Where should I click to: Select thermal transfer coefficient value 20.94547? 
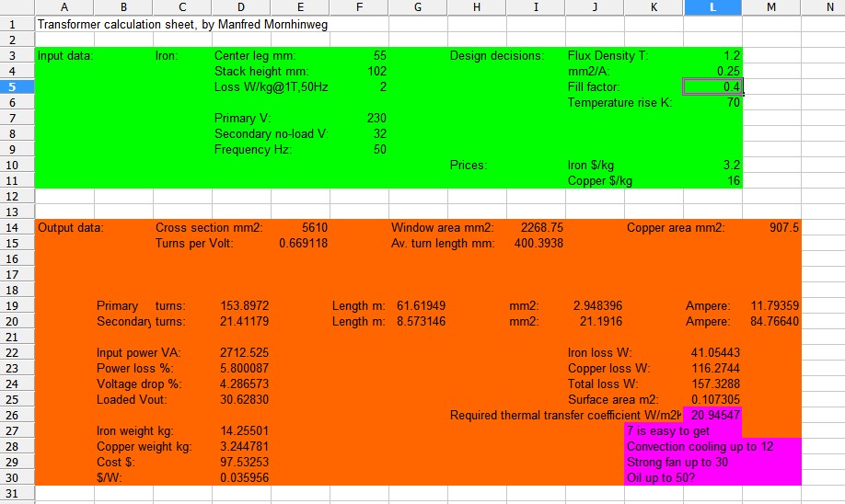715,415
